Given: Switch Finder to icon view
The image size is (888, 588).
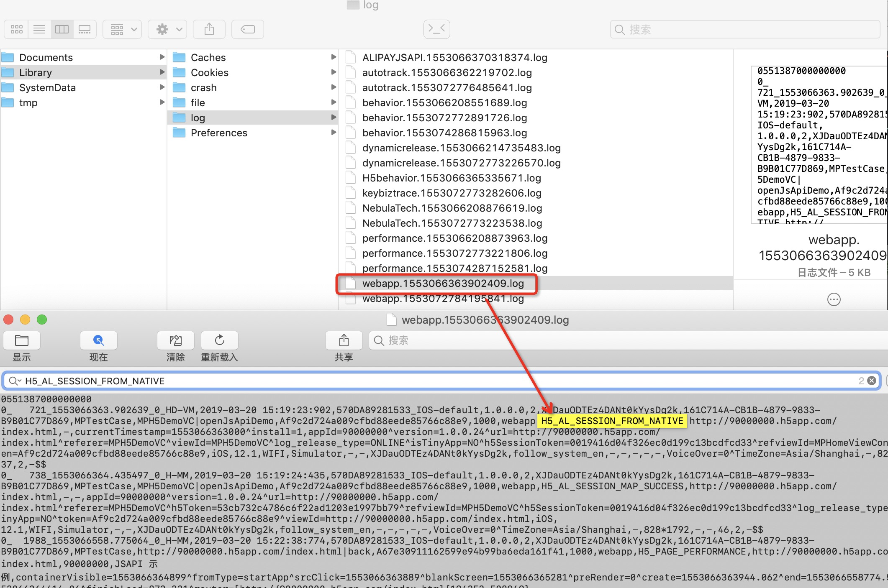Looking at the screenshot, I should click(17, 29).
